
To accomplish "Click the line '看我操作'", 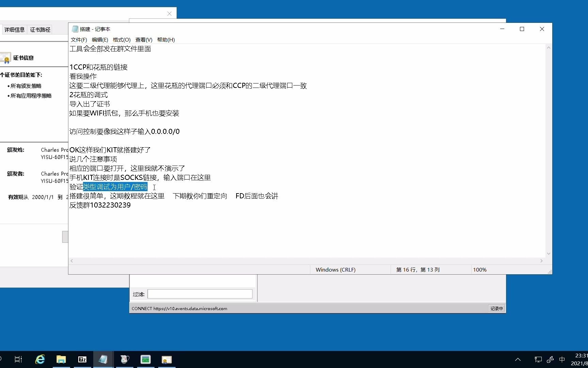I will pyautogui.click(x=83, y=76).
